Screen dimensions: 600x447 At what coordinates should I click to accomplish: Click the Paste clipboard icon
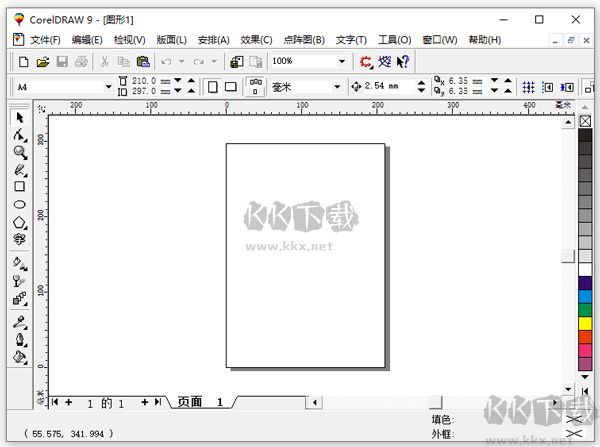(143, 62)
